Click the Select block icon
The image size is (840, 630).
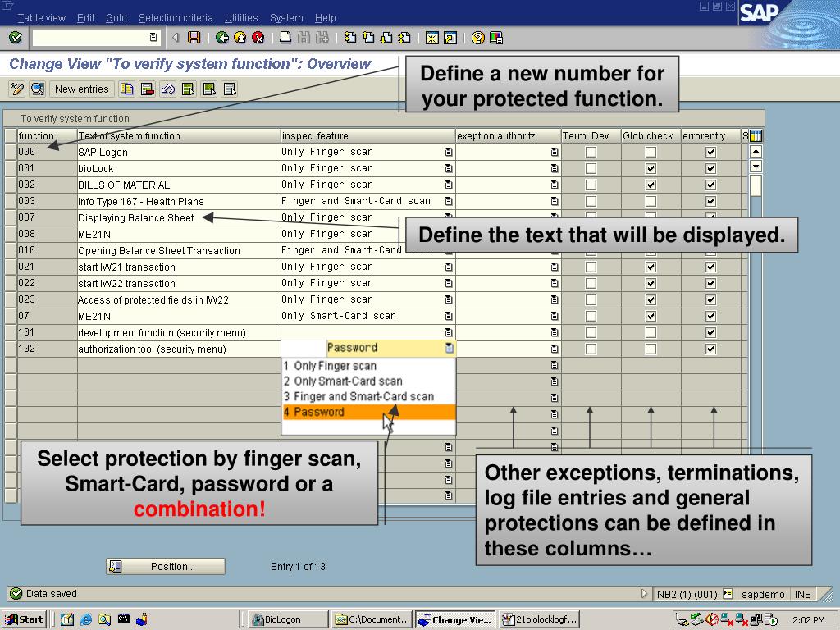tap(209, 89)
